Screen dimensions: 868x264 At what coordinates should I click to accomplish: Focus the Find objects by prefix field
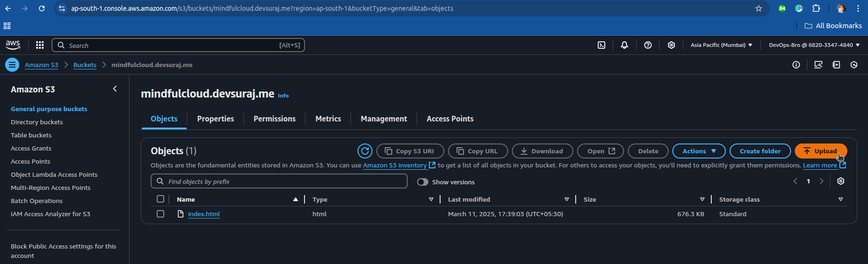(279, 181)
